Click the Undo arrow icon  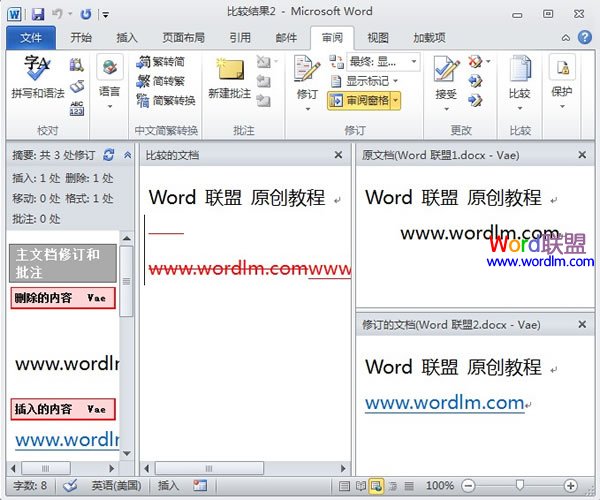pyautogui.click(x=57, y=14)
